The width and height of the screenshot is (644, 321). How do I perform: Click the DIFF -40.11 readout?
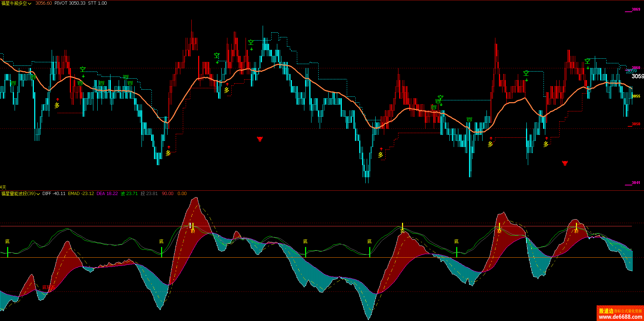(x=54, y=194)
